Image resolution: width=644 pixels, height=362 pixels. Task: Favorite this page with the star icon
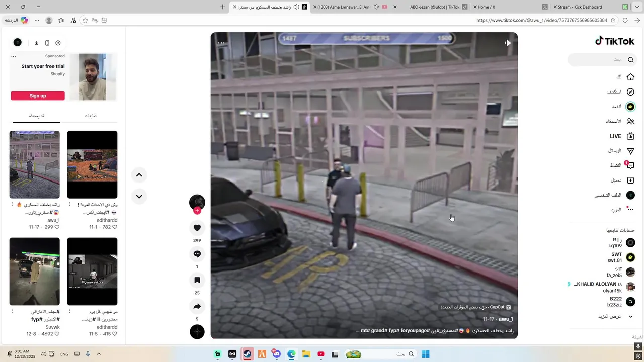coord(85,20)
